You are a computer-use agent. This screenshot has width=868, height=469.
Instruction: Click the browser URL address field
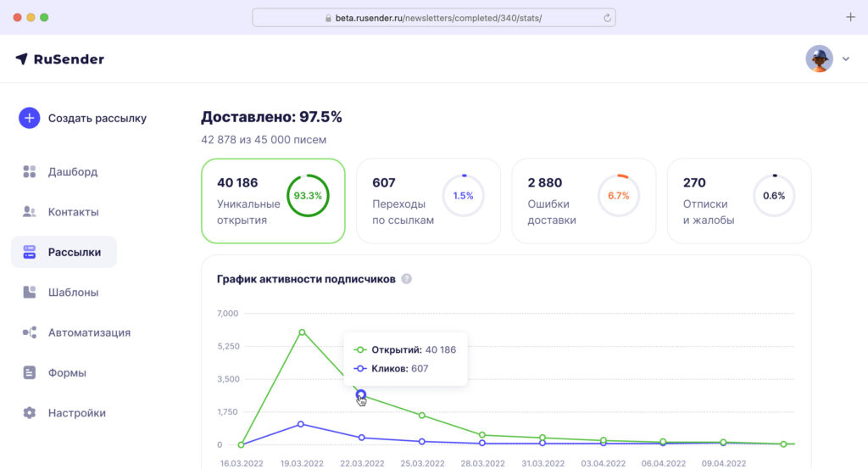pyautogui.click(x=432, y=18)
